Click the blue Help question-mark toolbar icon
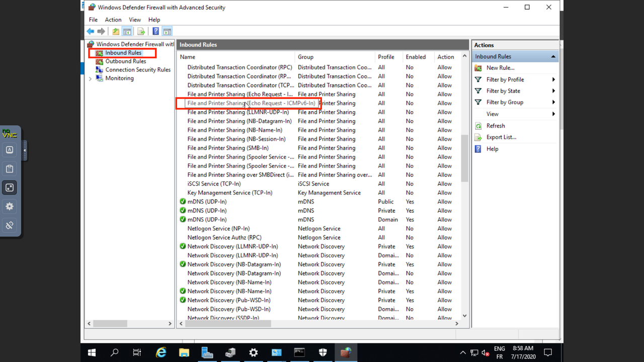 tap(156, 31)
